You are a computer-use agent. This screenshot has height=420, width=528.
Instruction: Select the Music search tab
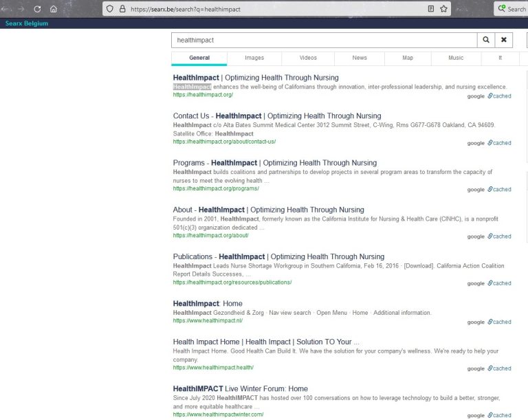[456, 58]
